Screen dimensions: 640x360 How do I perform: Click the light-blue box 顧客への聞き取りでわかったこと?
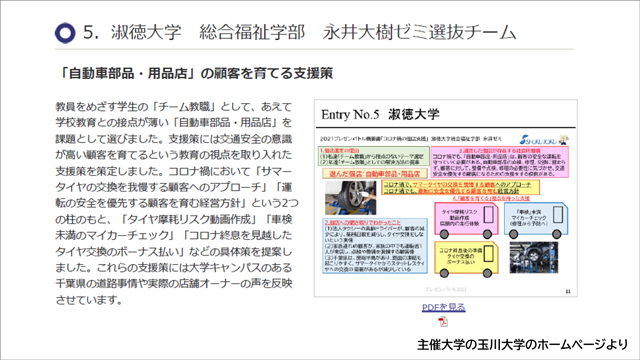375,246
